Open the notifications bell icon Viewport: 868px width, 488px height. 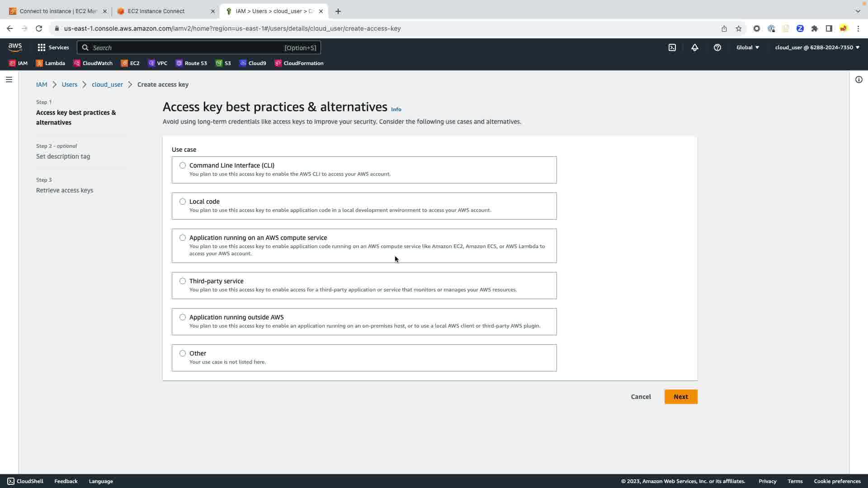pos(695,47)
